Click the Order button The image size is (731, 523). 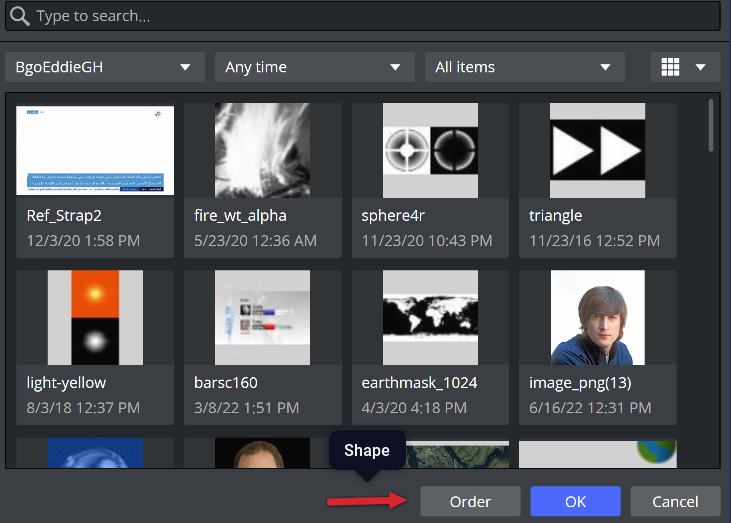(x=470, y=501)
